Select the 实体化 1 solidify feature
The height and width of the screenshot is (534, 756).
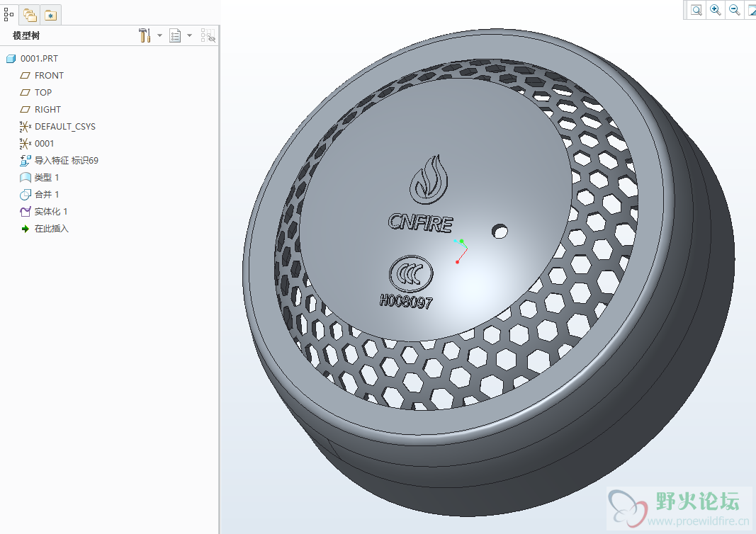[x=50, y=212]
